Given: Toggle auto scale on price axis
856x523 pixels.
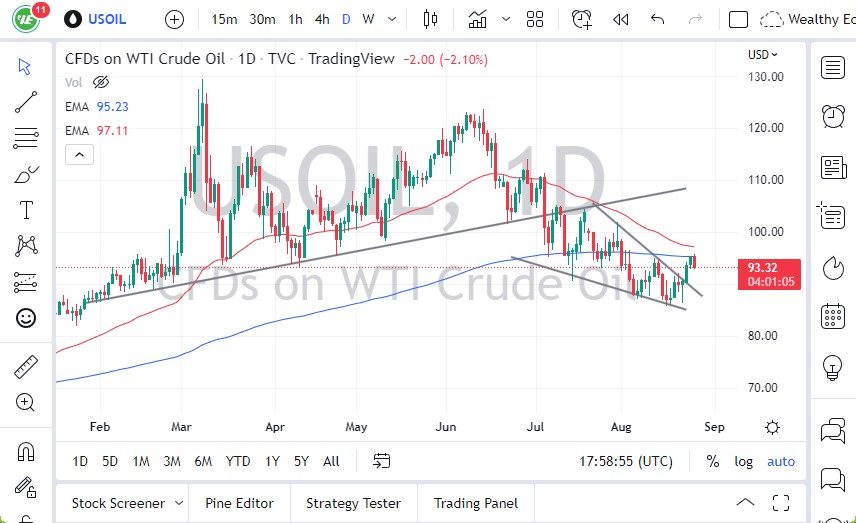Looking at the screenshot, I should point(781,461).
